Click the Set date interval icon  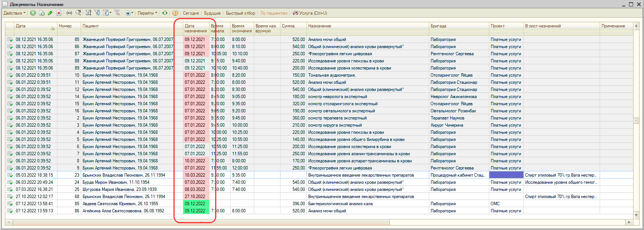click(x=69, y=13)
